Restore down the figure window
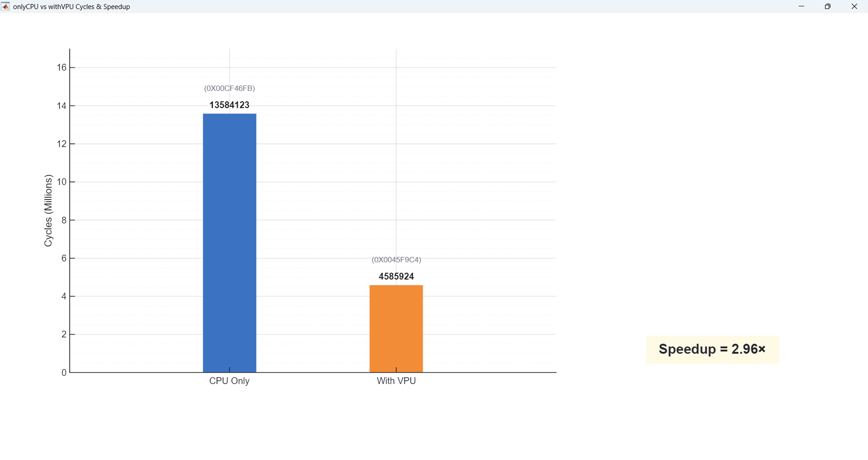Screen dimensions: 868x460 pos(828,6)
